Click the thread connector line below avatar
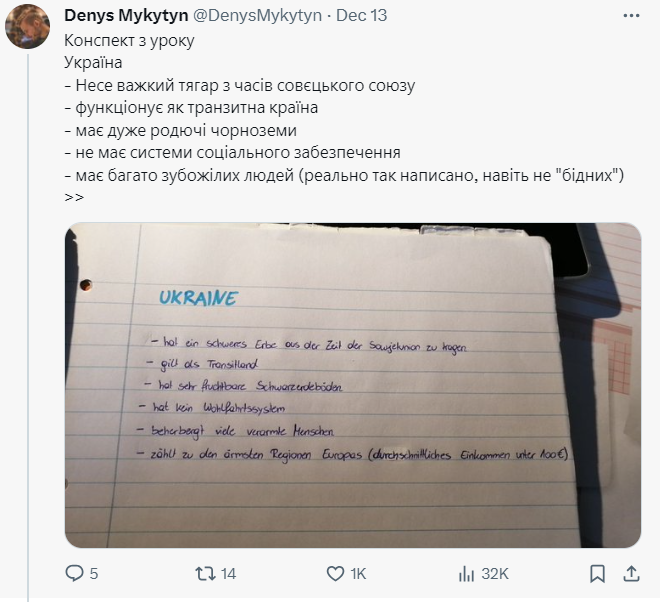Viewport: 660px width, 602px height. coord(28,326)
